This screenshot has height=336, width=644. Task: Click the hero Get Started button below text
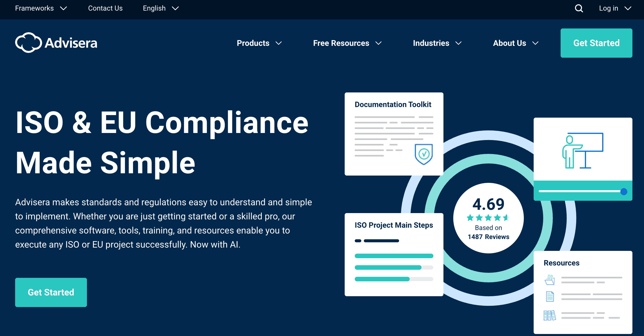(51, 292)
